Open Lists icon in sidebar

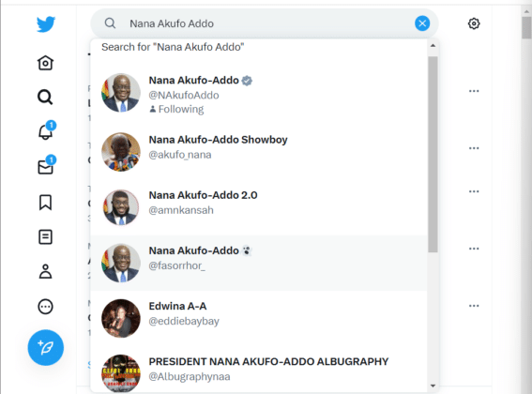click(x=45, y=237)
